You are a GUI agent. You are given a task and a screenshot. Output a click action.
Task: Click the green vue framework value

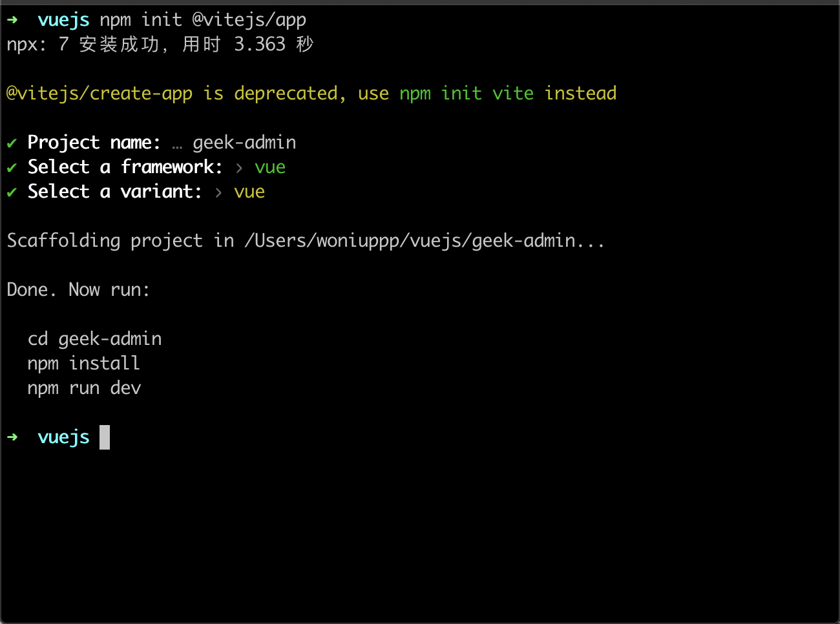pyautogui.click(x=270, y=167)
